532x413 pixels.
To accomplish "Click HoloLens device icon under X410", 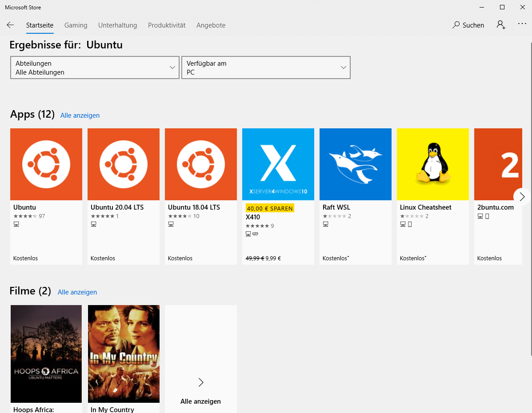I will tap(256, 234).
